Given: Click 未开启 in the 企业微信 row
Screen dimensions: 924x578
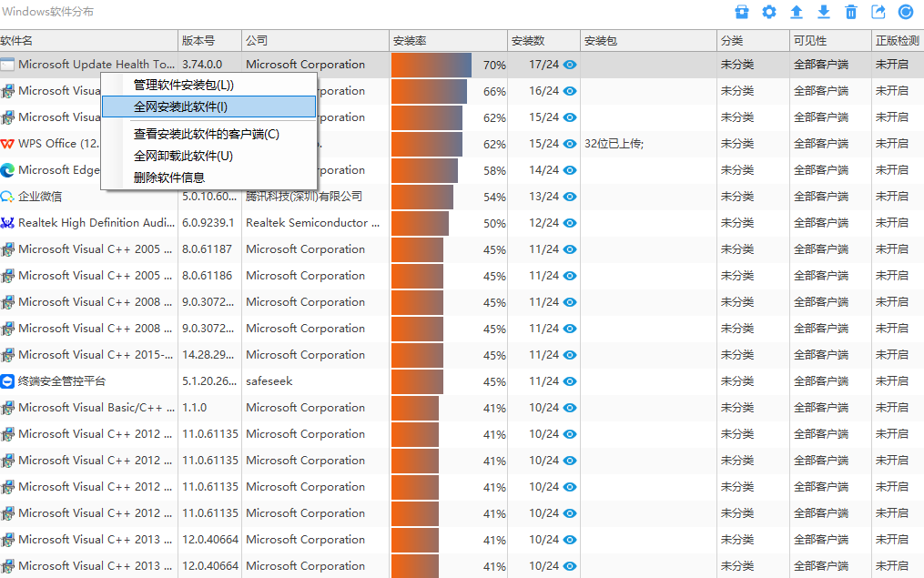Looking at the screenshot, I should [891, 197].
